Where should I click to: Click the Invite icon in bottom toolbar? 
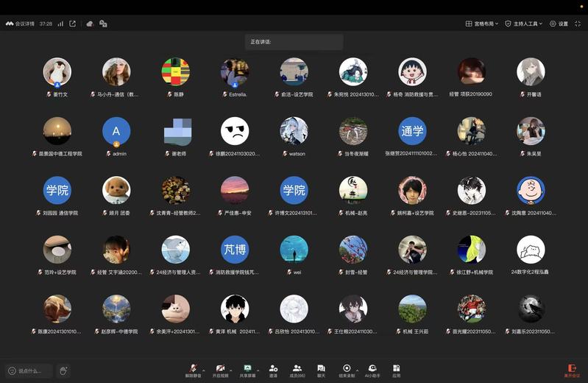coord(273,369)
